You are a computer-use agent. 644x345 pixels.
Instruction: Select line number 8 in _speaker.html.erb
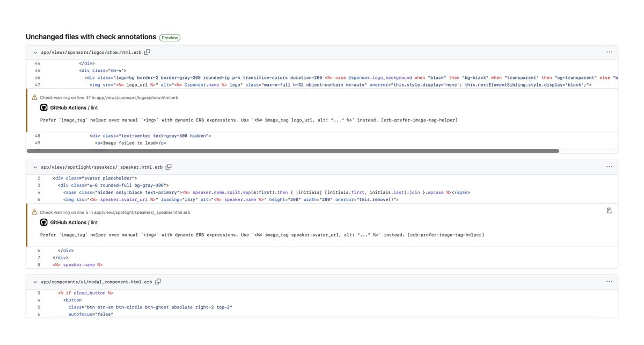coord(39,264)
